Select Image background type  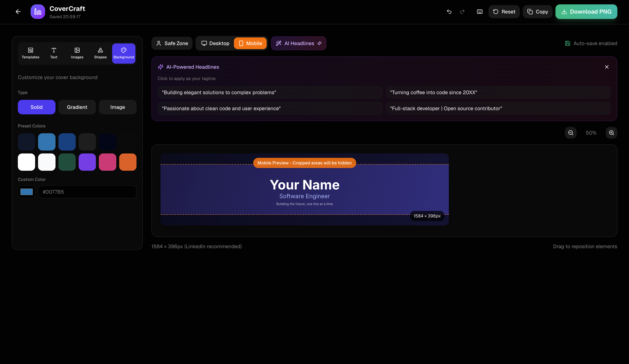pos(118,107)
